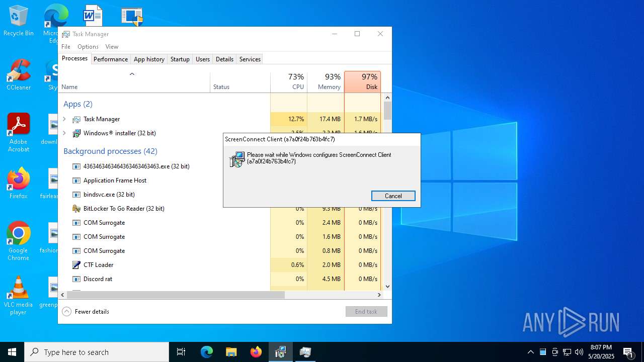This screenshot has height=362, width=644.
Task: Switch to the Users tab
Action: click(x=203, y=59)
